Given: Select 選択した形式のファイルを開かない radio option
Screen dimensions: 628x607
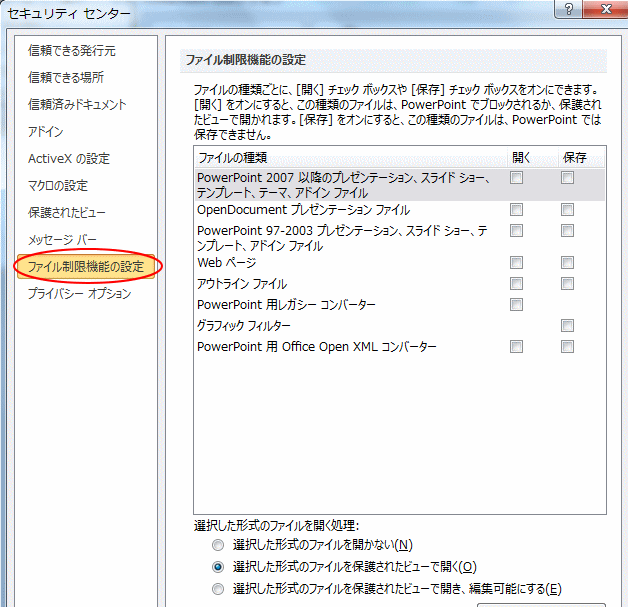Looking at the screenshot, I should [218, 545].
